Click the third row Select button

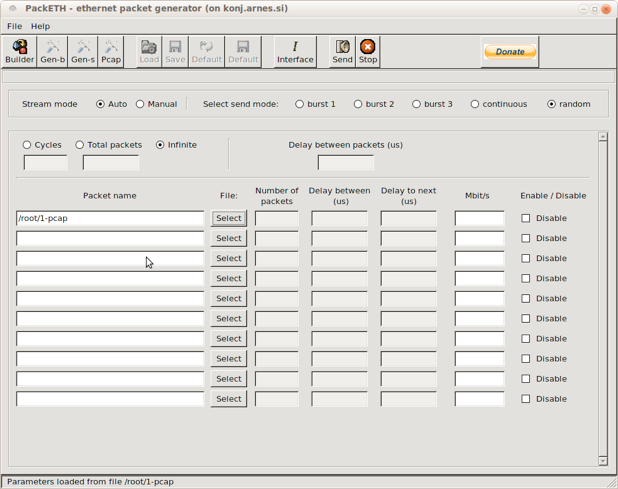click(x=229, y=258)
